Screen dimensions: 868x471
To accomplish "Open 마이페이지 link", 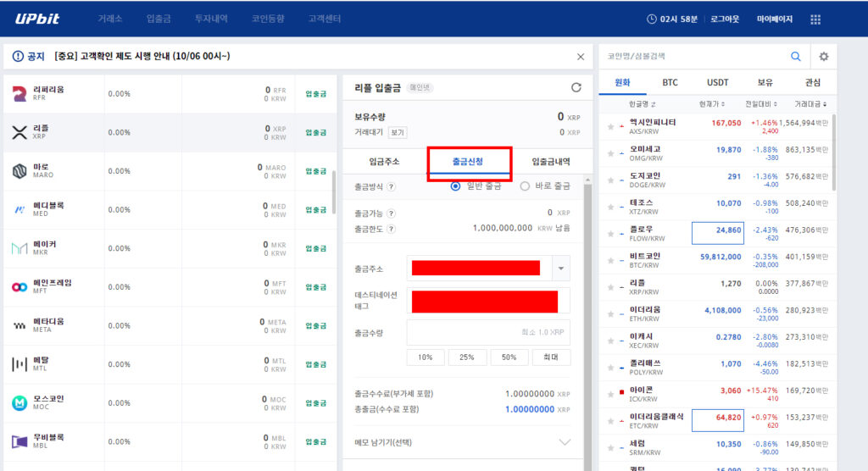I will pos(775,19).
